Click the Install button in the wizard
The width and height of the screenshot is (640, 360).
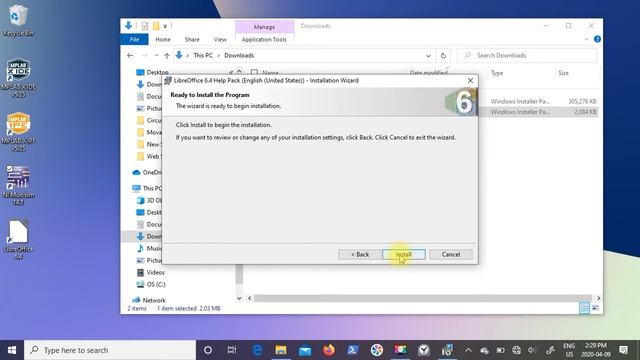coord(404,254)
